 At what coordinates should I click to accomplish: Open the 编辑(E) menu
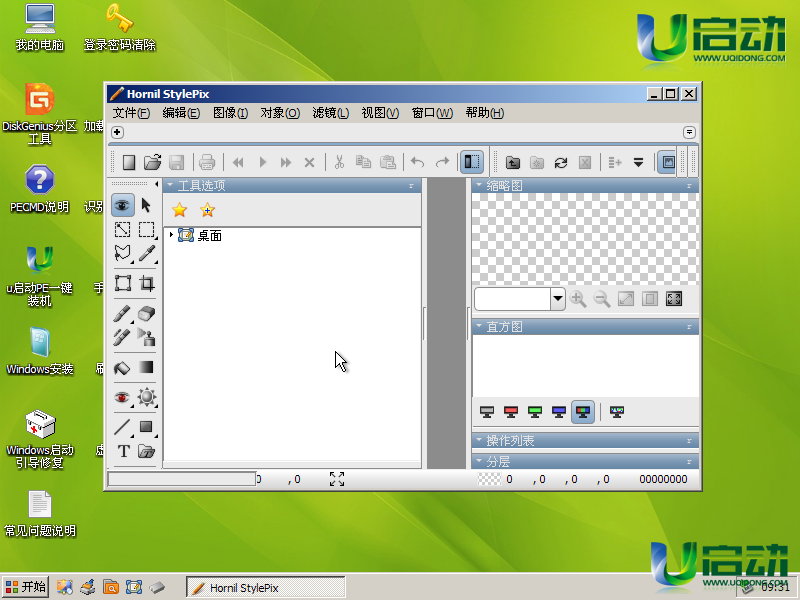(x=181, y=113)
